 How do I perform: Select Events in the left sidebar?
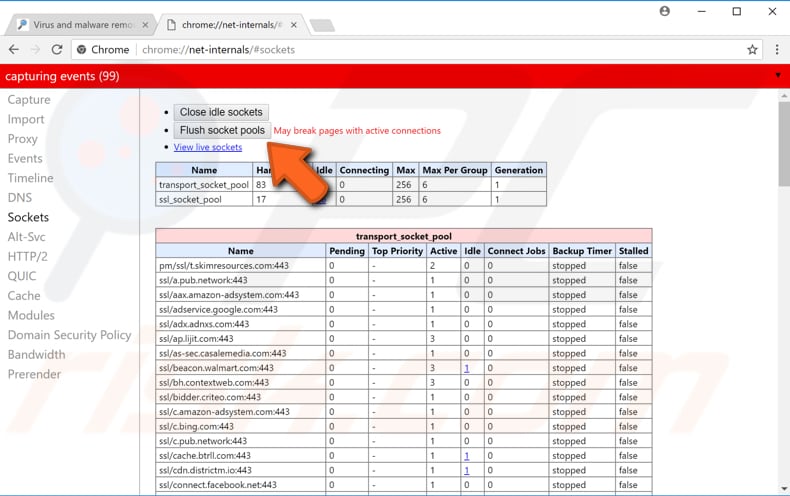coord(25,158)
